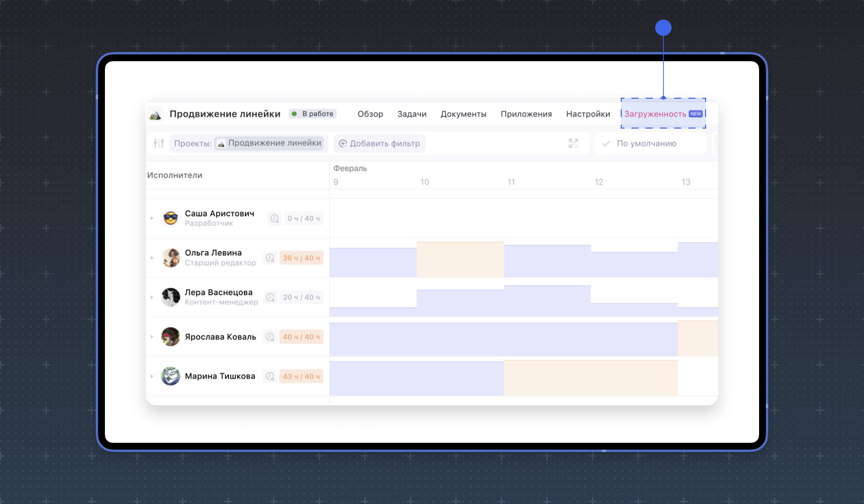Viewport: 864px width, 504px height.
Task: Click the project mountain logo icon
Action: (x=155, y=114)
